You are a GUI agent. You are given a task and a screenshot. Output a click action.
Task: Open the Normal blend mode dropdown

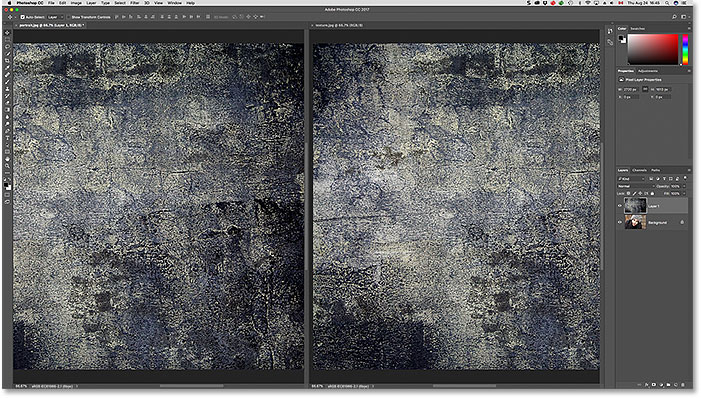635,186
